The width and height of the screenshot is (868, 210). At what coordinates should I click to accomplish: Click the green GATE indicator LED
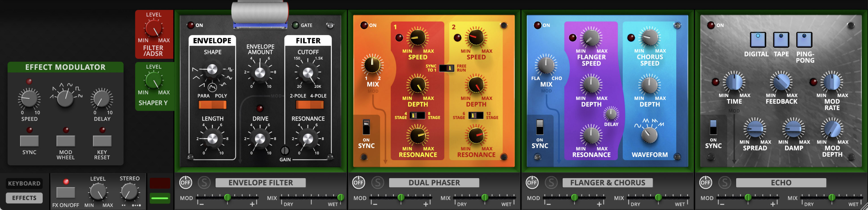(296, 25)
